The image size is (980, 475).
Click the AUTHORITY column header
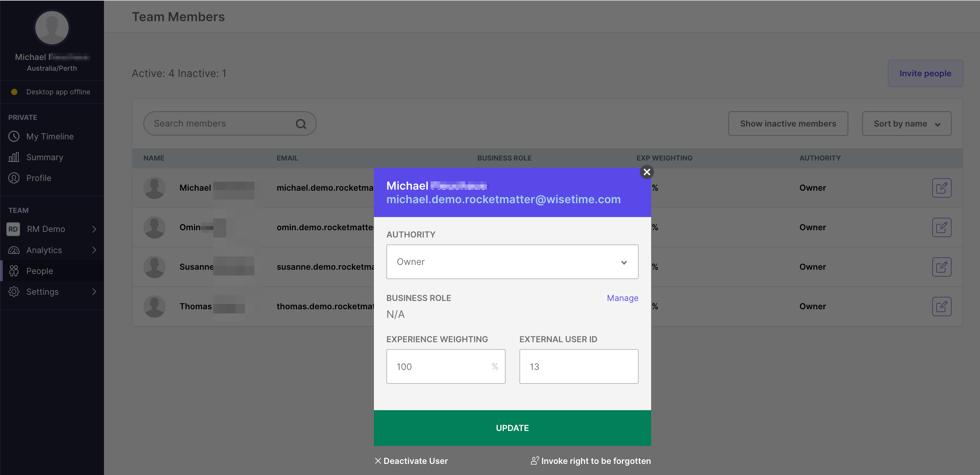pos(820,158)
